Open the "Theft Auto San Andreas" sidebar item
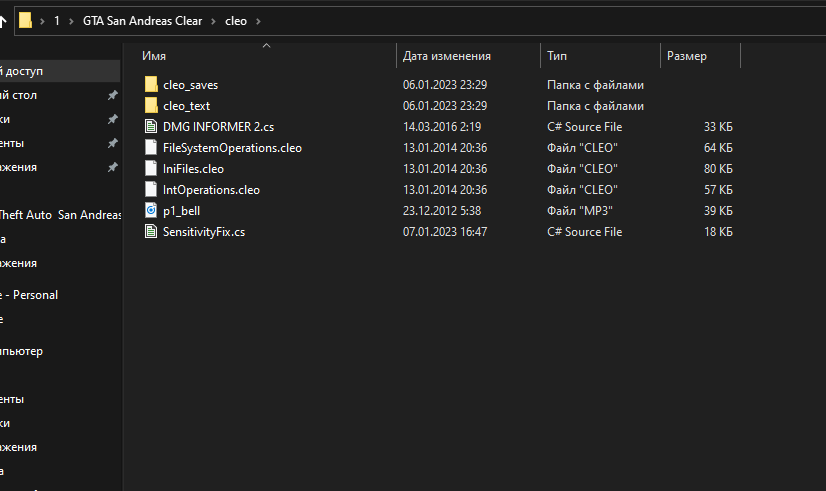This screenshot has width=826, height=491. click(x=60, y=214)
